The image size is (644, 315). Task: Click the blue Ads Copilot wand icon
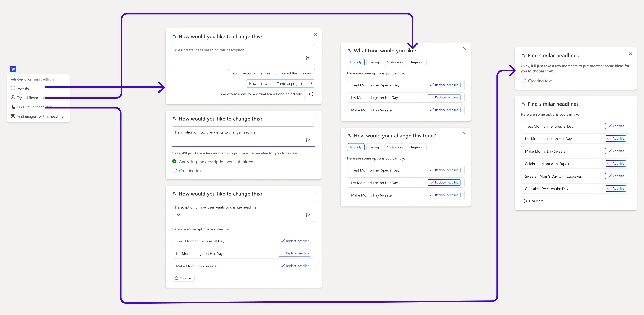coord(13,69)
